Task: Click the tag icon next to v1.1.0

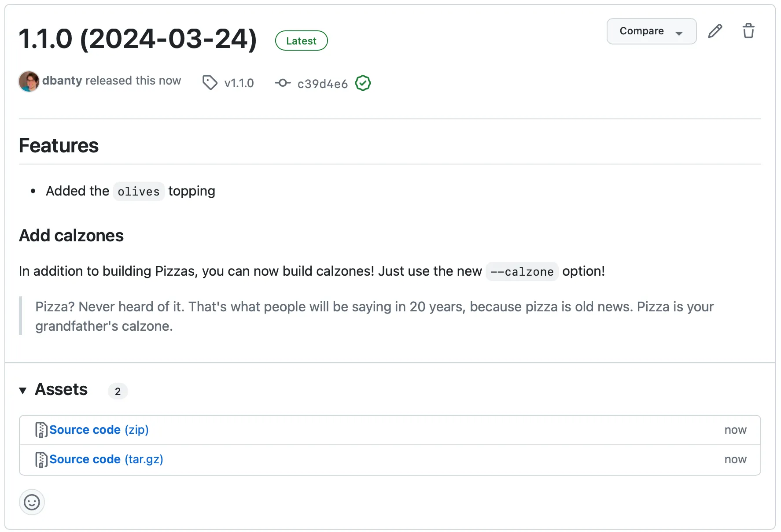Action: coord(210,82)
